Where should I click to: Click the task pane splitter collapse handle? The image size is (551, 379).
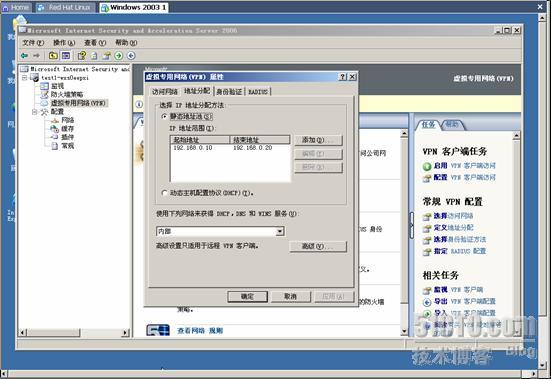(x=411, y=226)
